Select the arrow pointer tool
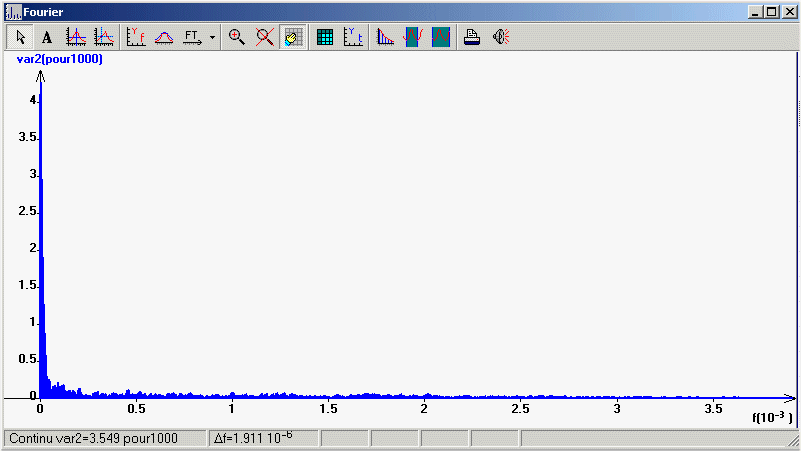Screen dimensions: 801x451 click(21, 37)
